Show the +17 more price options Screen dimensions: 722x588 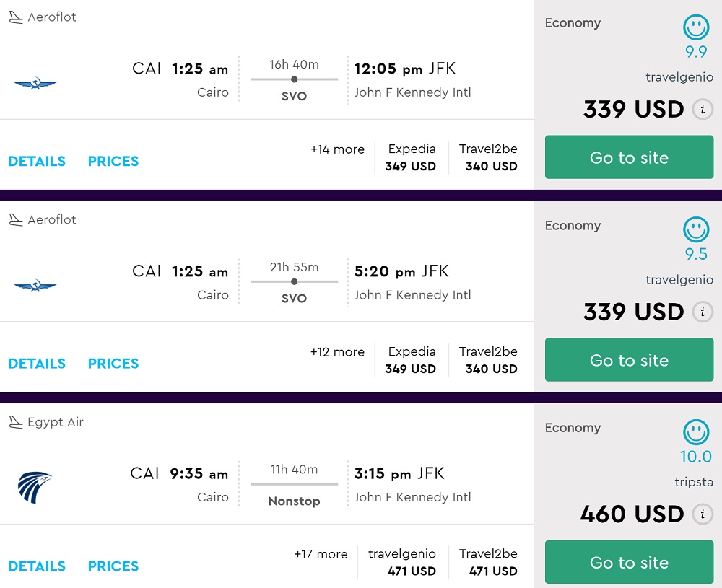click(x=321, y=554)
